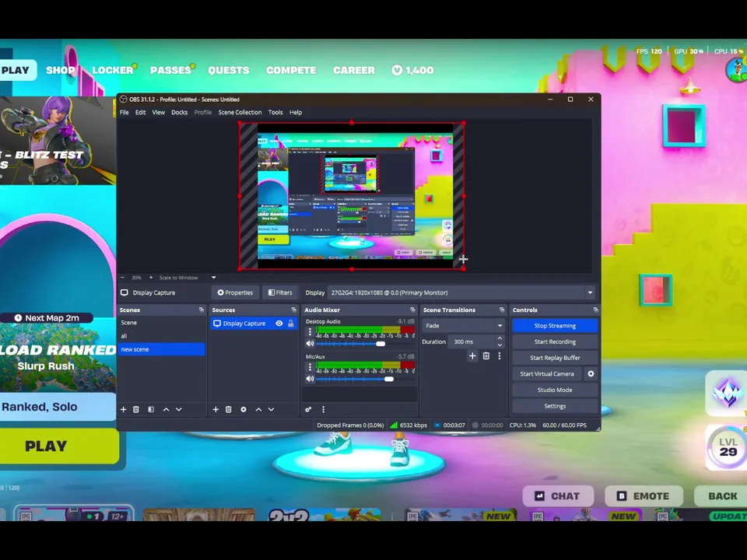This screenshot has width=747, height=560.
Task: Click Fortnite CHAT button
Action: pyautogui.click(x=558, y=496)
